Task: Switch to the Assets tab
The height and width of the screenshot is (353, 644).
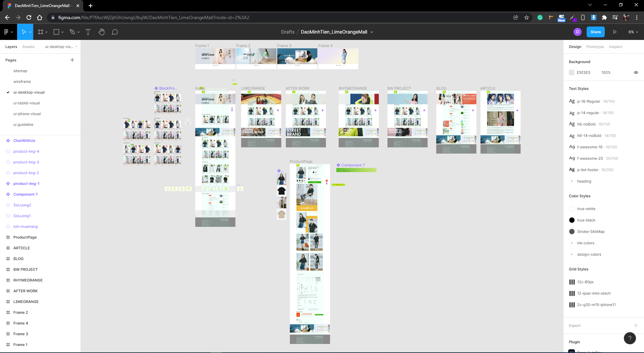Action: coord(28,47)
